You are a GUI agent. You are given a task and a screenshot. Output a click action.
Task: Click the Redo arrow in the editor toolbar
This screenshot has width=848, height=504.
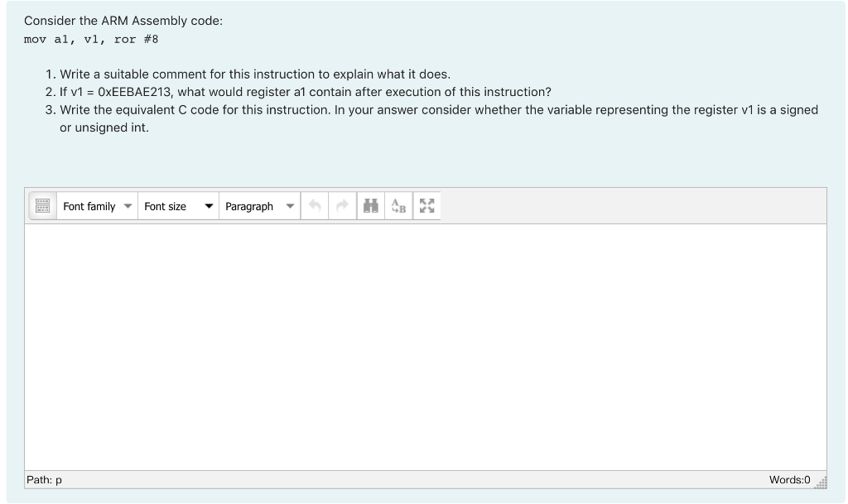tap(343, 206)
